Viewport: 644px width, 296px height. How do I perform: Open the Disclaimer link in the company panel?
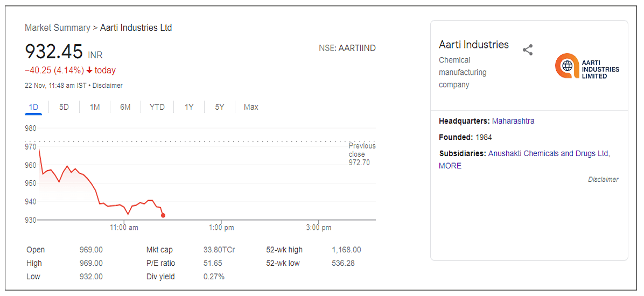pos(603,179)
